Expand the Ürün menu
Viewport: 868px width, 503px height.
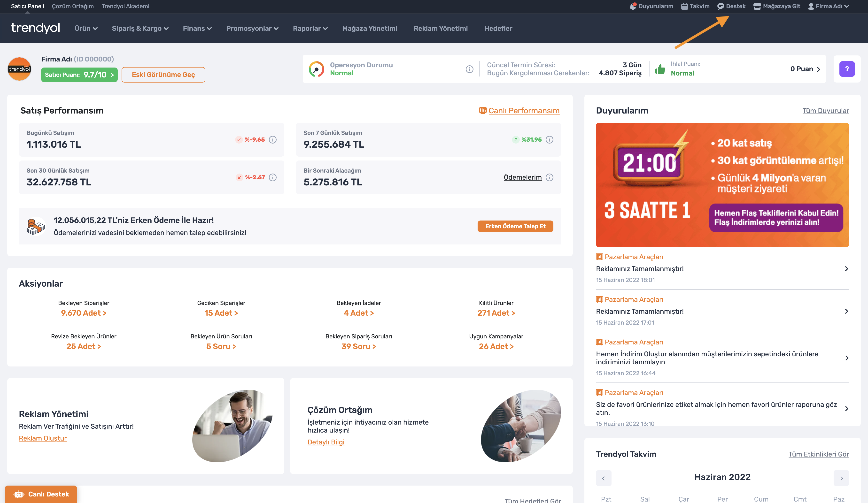[86, 28]
